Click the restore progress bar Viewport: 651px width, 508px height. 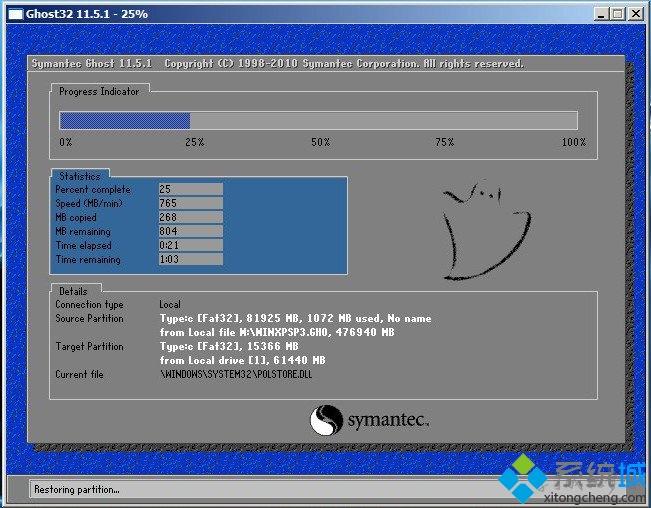[318, 121]
